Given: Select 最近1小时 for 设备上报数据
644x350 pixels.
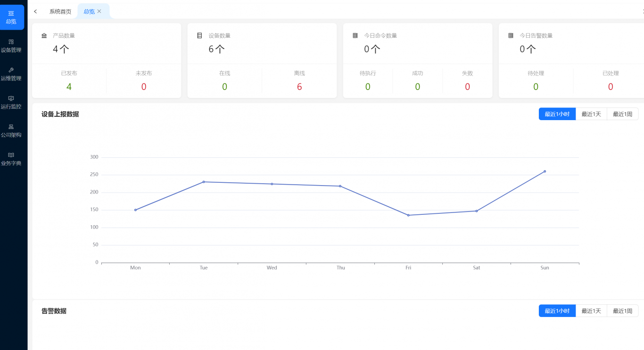Looking at the screenshot, I should 557,114.
